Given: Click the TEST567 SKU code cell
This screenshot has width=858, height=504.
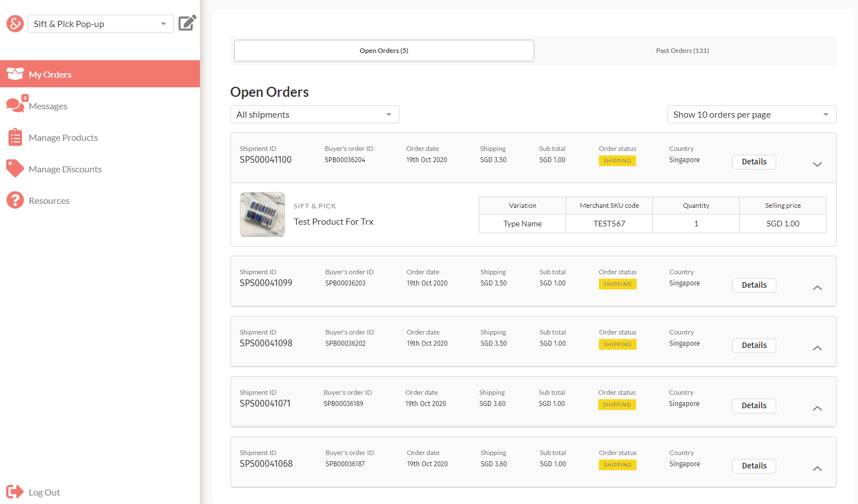Looking at the screenshot, I should pyautogui.click(x=610, y=224).
